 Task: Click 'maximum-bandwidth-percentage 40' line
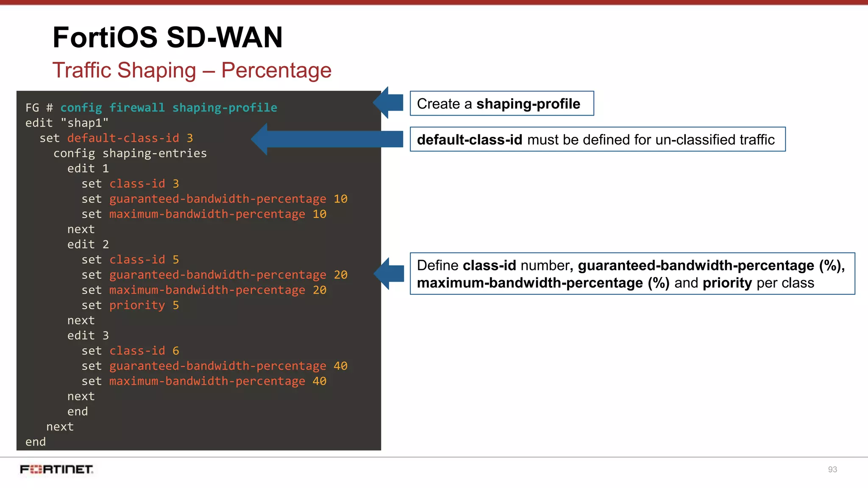(204, 381)
